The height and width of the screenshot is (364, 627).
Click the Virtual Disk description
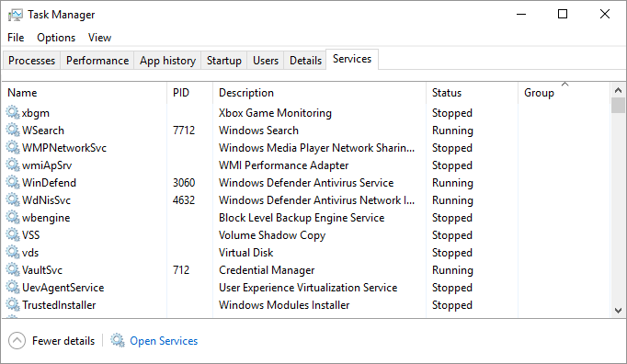click(245, 253)
